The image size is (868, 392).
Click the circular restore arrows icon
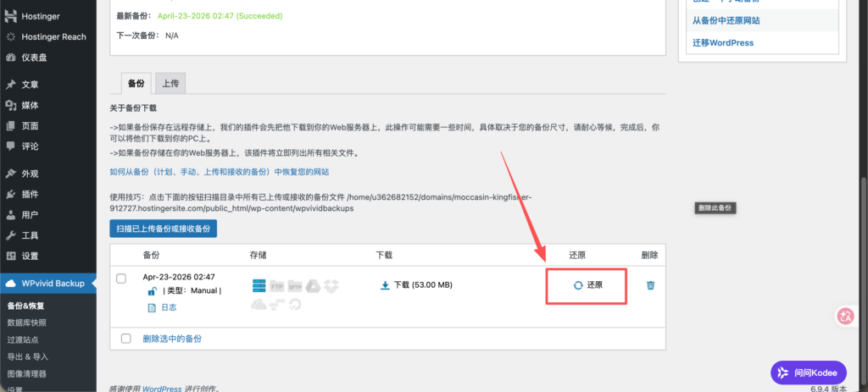578,285
